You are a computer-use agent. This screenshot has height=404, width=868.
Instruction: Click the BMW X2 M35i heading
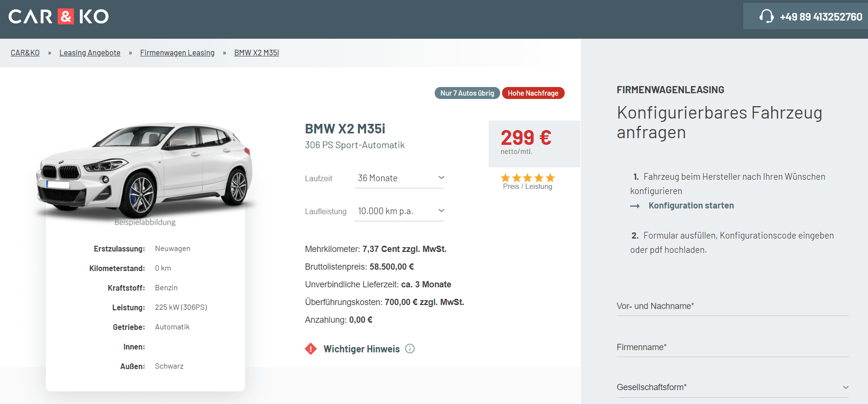[x=345, y=129]
